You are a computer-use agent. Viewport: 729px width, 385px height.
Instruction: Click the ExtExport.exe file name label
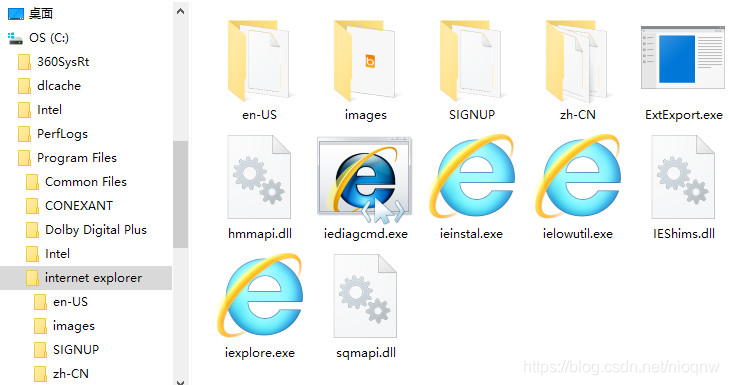pos(683,115)
